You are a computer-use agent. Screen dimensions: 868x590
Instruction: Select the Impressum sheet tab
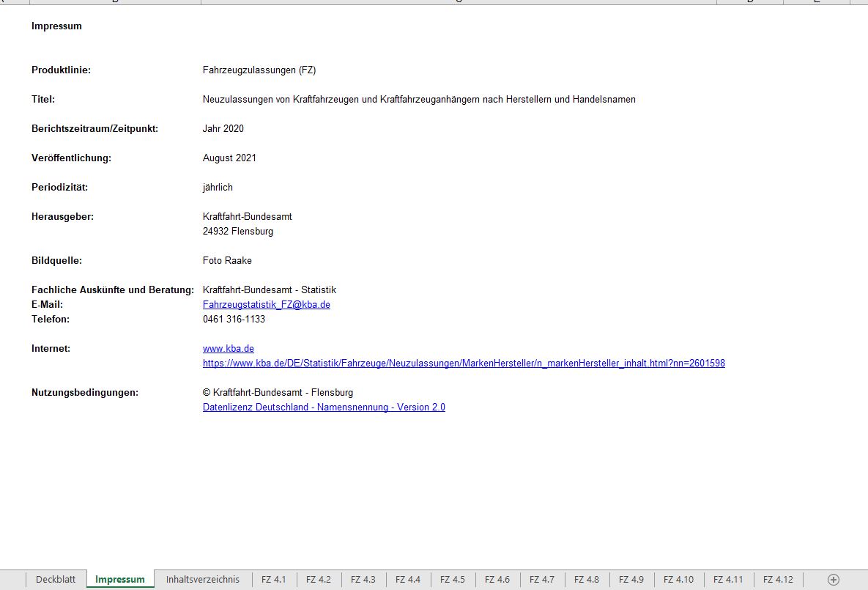pyautogui.click(x=120, y=579)
